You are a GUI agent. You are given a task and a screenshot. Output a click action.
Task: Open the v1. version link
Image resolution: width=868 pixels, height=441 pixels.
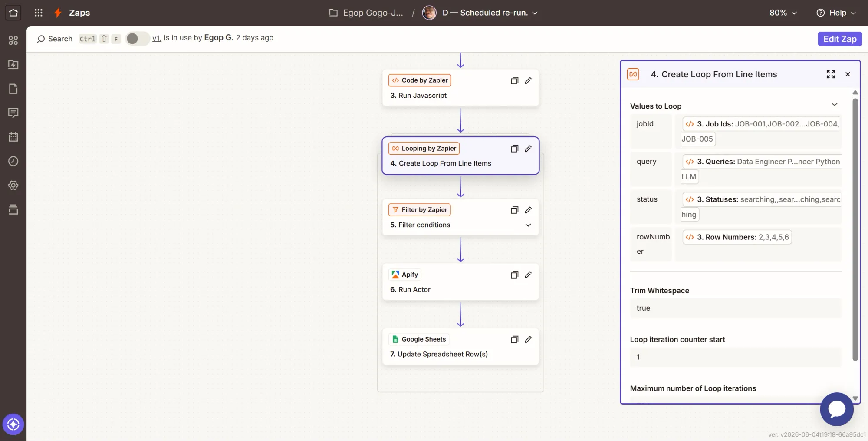[157, 38]
